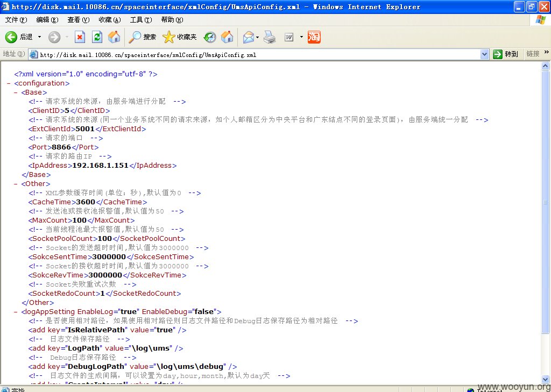Click the <?xml version="1.0" declaration line

pyautogui.click(x=86, y=74)
